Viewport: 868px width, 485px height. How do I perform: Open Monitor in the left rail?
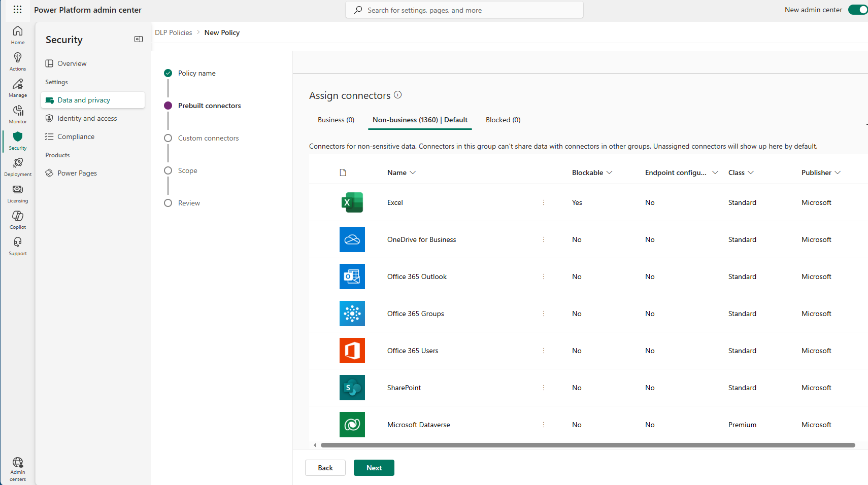(18, 115)
